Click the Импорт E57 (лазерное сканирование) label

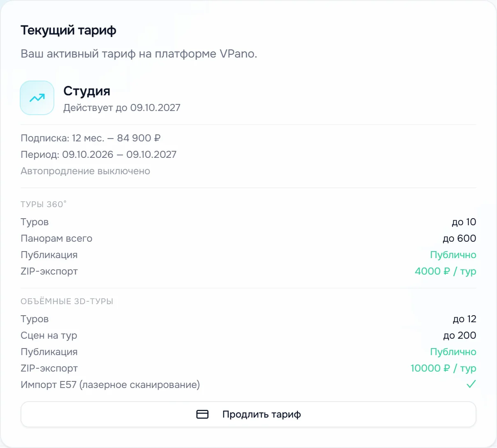click(110, 385)
